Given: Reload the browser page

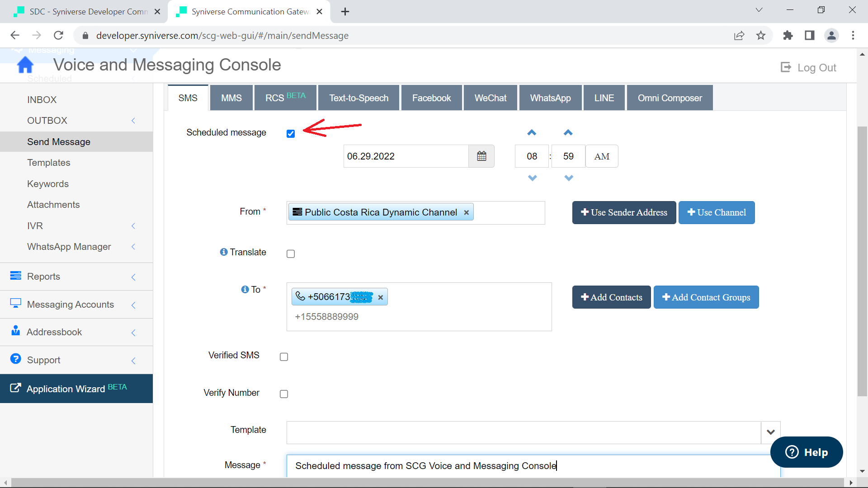Looking at the screenshot, I should click(x=58, y=35).
